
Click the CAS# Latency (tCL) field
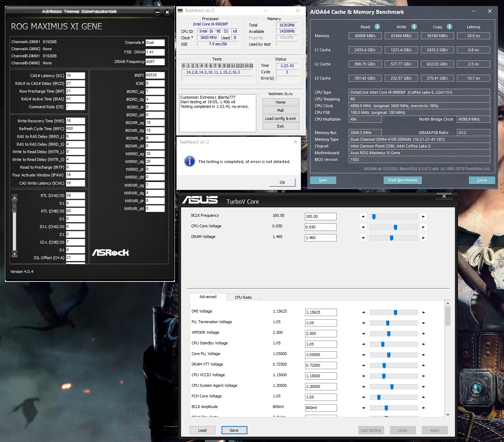pos(75,76)
